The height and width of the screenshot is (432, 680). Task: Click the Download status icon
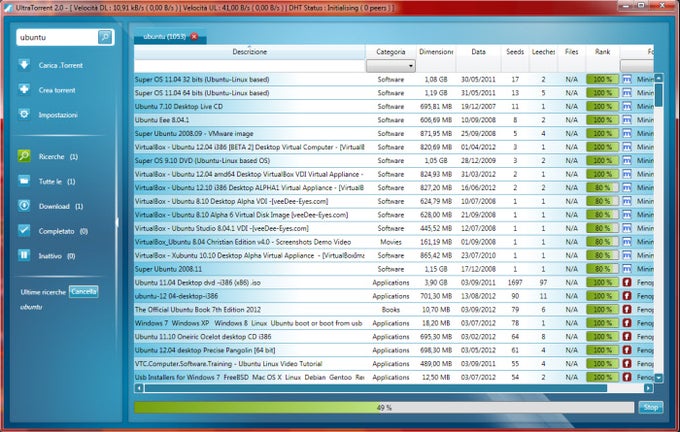[24, 206]
